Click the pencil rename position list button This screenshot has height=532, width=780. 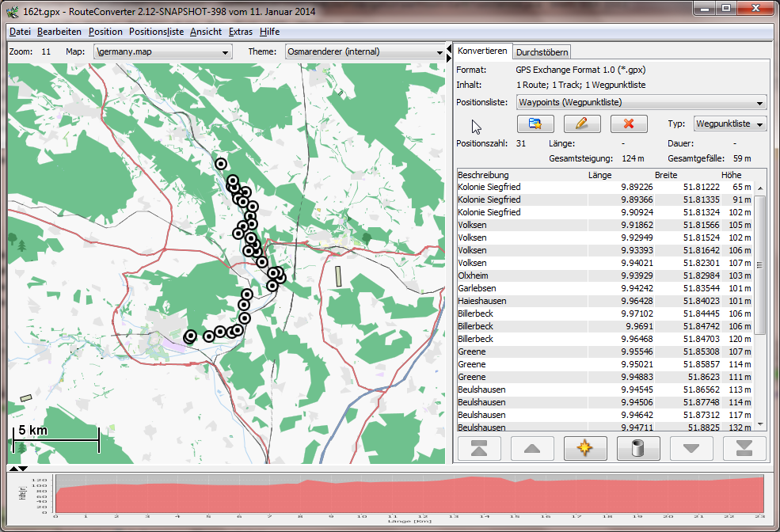click(x=582, y=123)
